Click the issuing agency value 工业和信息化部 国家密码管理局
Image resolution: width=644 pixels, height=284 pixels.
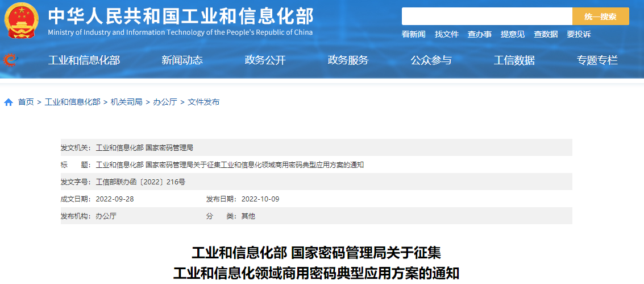point(144,147)
